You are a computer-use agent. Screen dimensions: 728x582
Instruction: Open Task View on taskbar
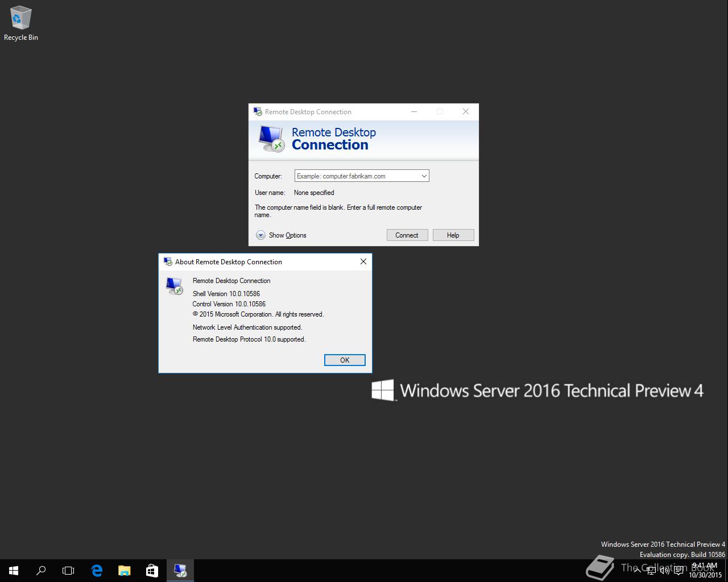click(x=68, y=571)
